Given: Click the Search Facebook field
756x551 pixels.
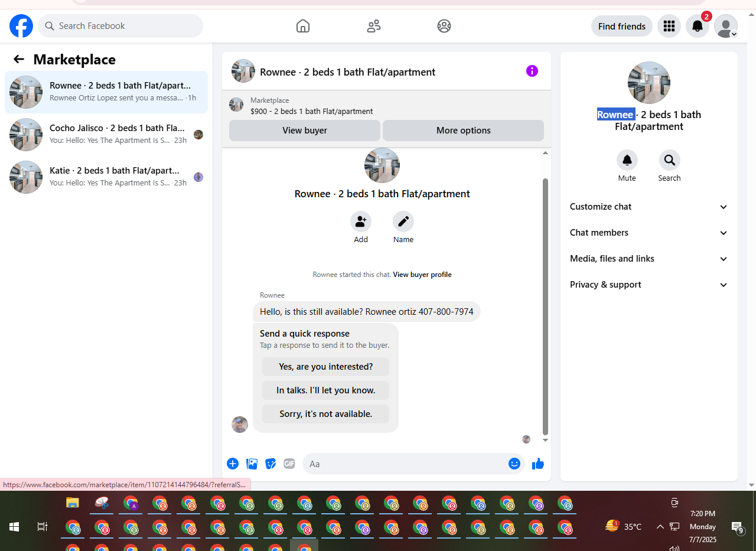Looking at the screenshot, I should 120,26.
